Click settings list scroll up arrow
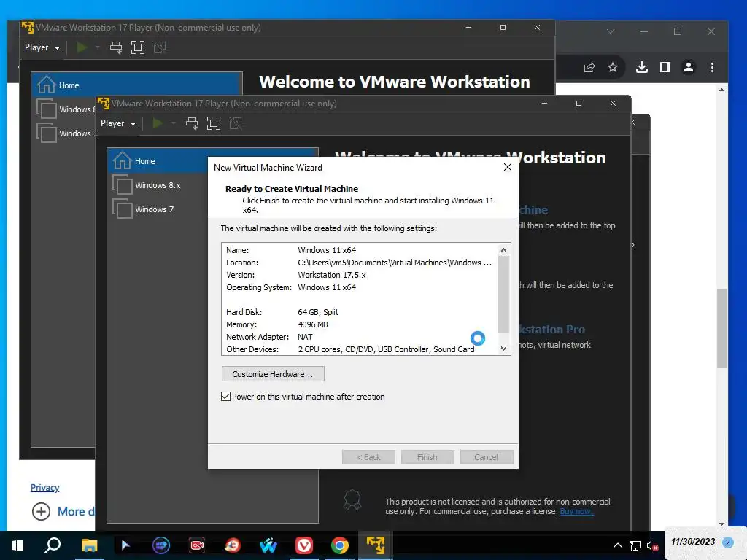The height and width of the screenshot is (560, 747). pos(503,250)
